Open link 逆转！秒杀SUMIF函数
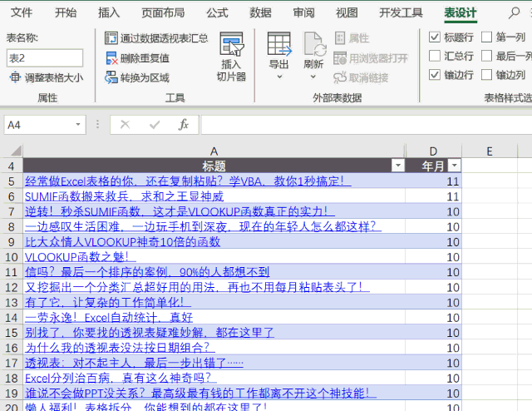532x411 pixels. pos(180,211)
